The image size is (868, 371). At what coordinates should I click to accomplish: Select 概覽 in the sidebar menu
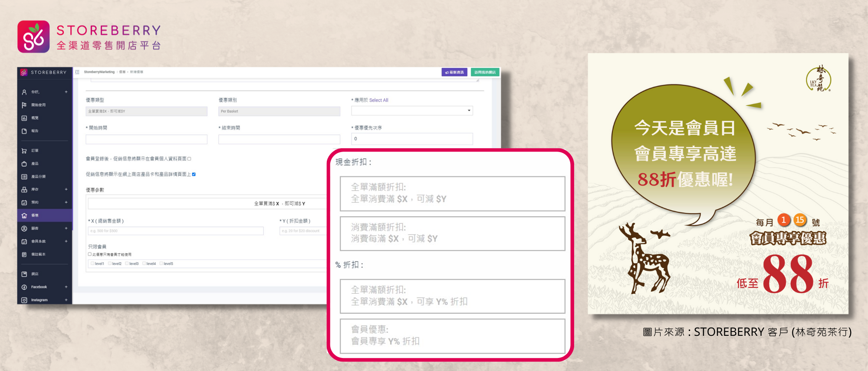[35, 118]
